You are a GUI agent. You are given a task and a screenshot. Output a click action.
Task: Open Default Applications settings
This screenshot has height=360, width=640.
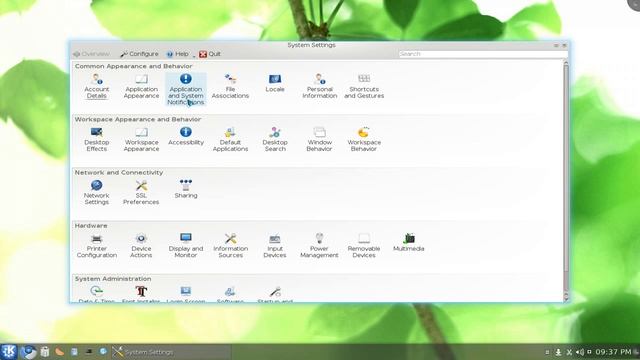230,140
